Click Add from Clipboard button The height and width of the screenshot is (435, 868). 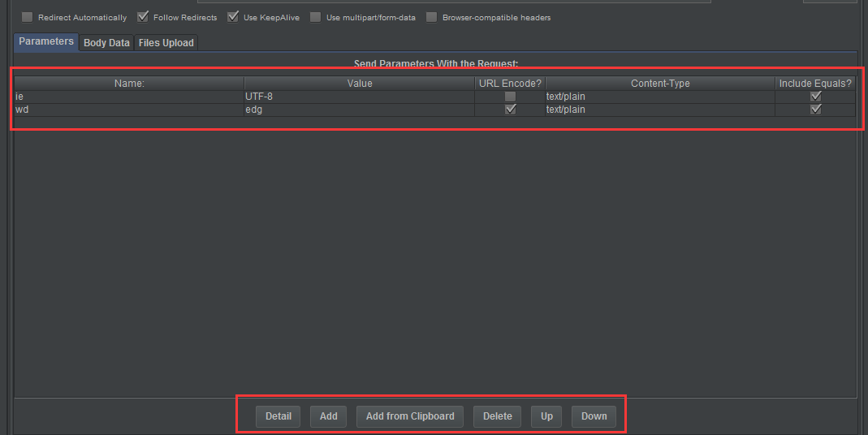coord(410,416)
